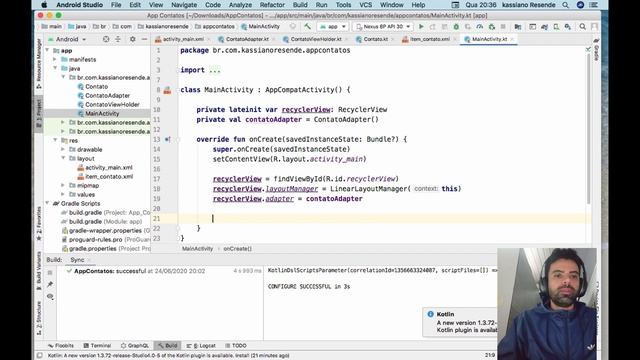Click kassianoresende breadcrumb in navigation bar
Image resolution: width=640 pixels, height=360 pixels.
(164, 27)
